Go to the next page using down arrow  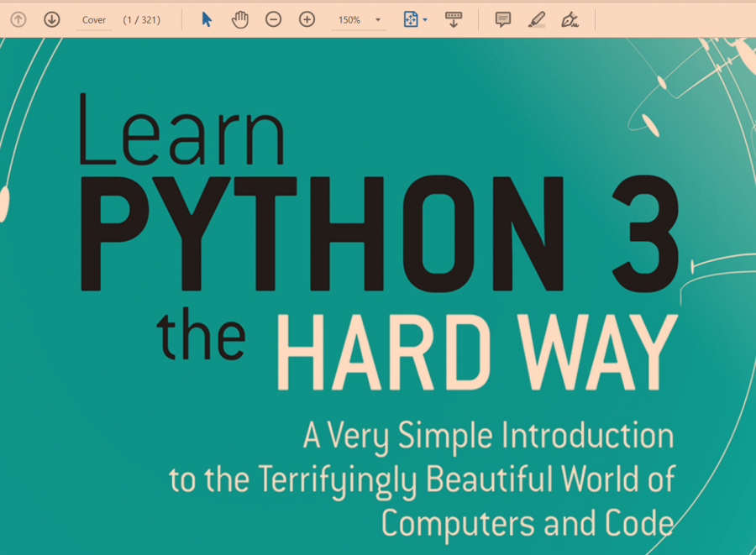click(52, 19)
